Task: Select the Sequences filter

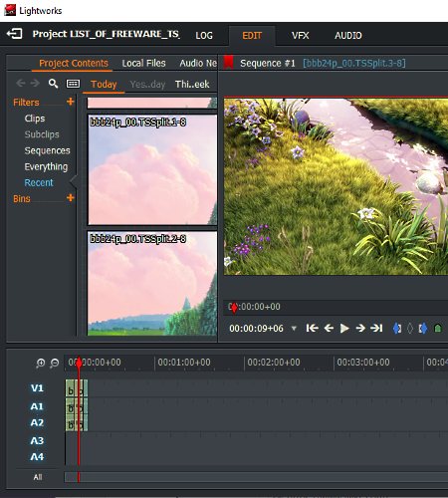Action: [47, 150]
